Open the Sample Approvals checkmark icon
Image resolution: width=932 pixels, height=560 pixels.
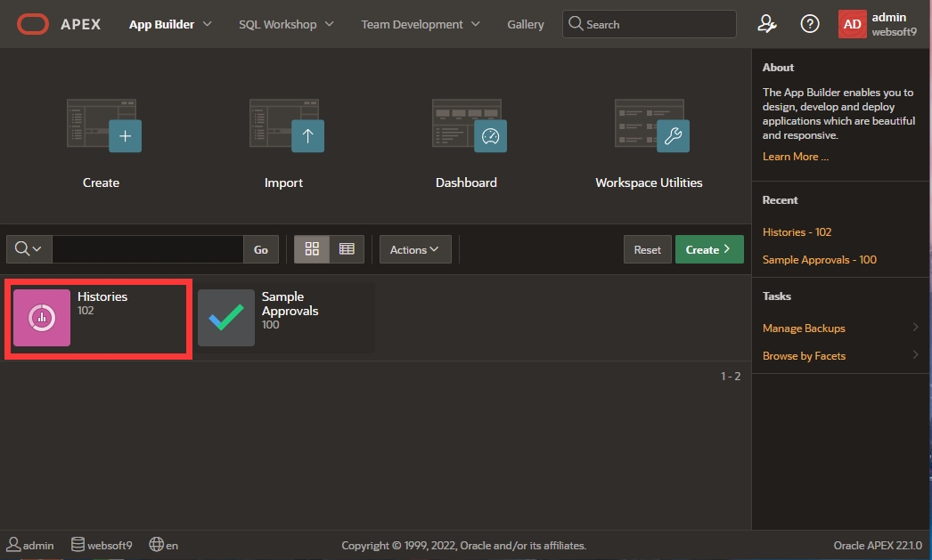225,318
